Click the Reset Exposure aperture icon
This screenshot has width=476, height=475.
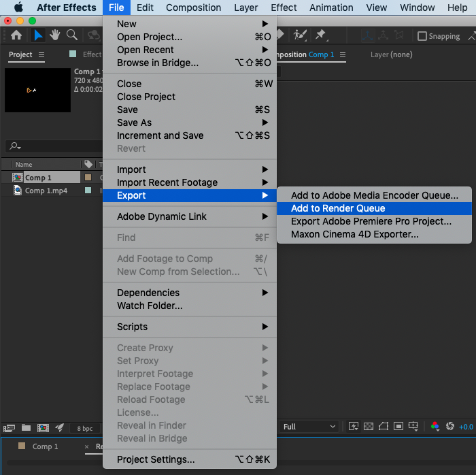[449, 427]
